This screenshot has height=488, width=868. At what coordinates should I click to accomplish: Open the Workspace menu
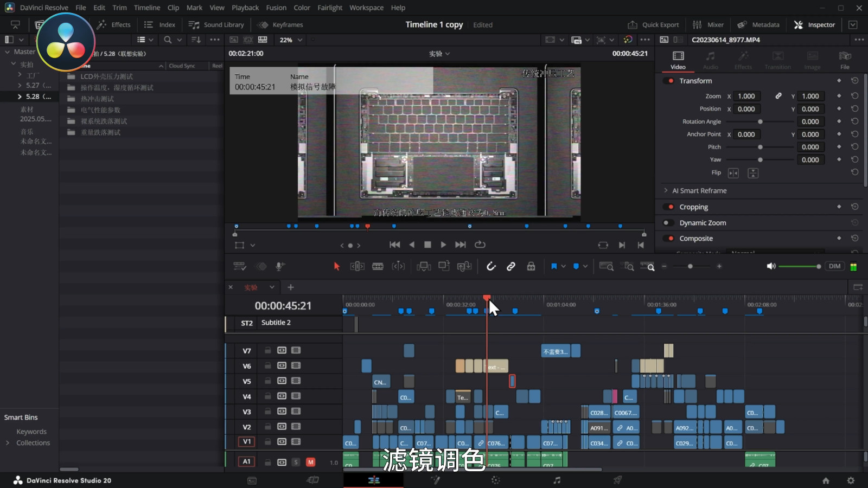[366, 8]
